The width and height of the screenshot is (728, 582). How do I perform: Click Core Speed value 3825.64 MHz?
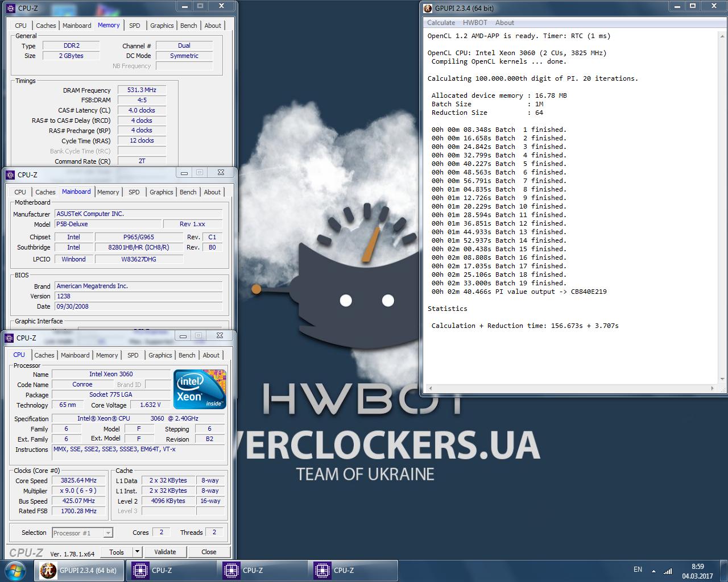pos(79,481)
